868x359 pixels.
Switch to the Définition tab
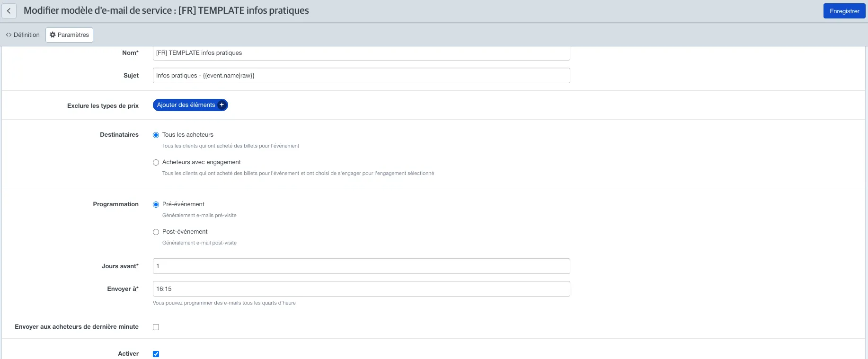click(x=23, y=35)
